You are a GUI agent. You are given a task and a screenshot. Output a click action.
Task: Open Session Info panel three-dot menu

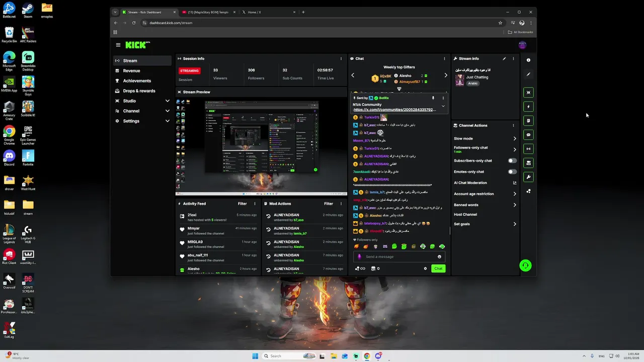341,59
